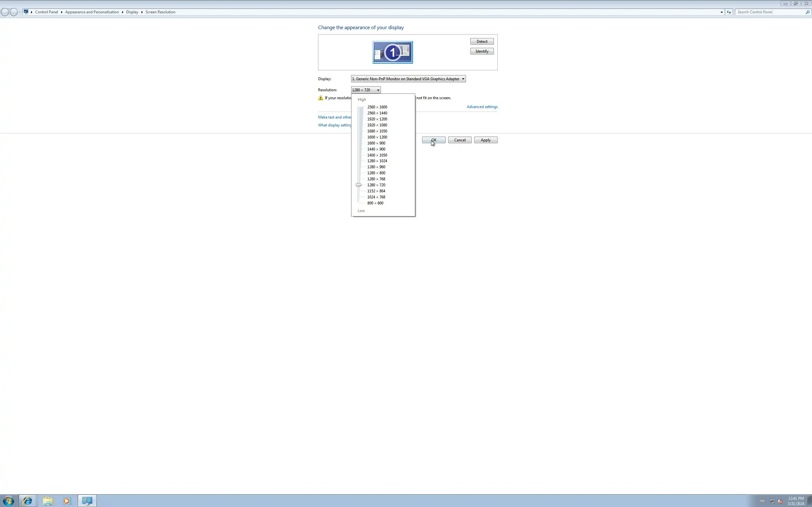Click the Start orb button
This screenshot has width=812, height=507.
pyautogui.click(x=8, y=501)
